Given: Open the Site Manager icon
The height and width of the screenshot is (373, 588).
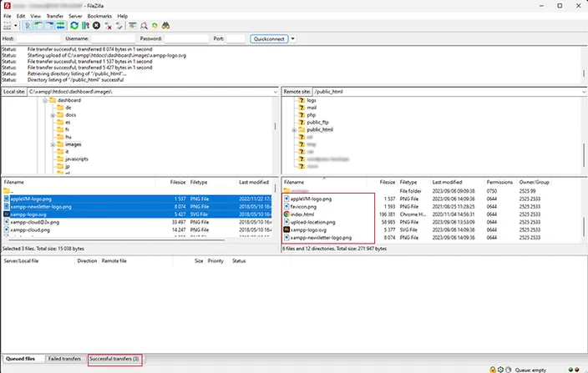Looking at the screenshot, I should pos(8,26).
